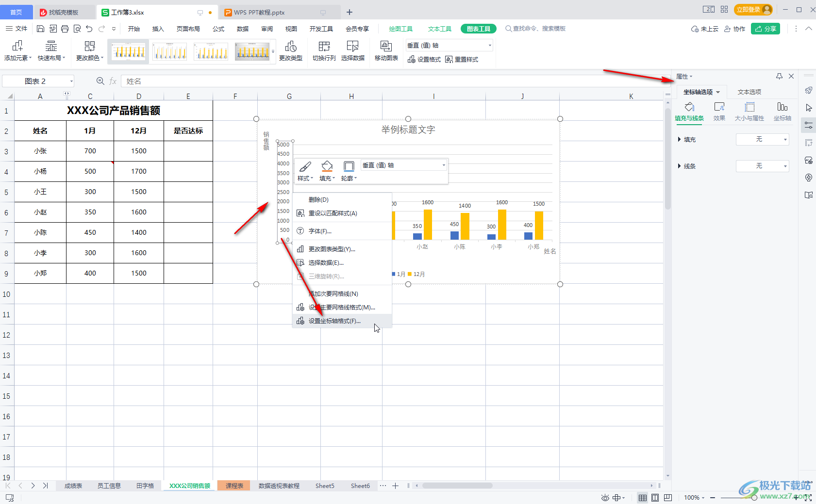Click the Redo arrow icon

pos(101,29)
